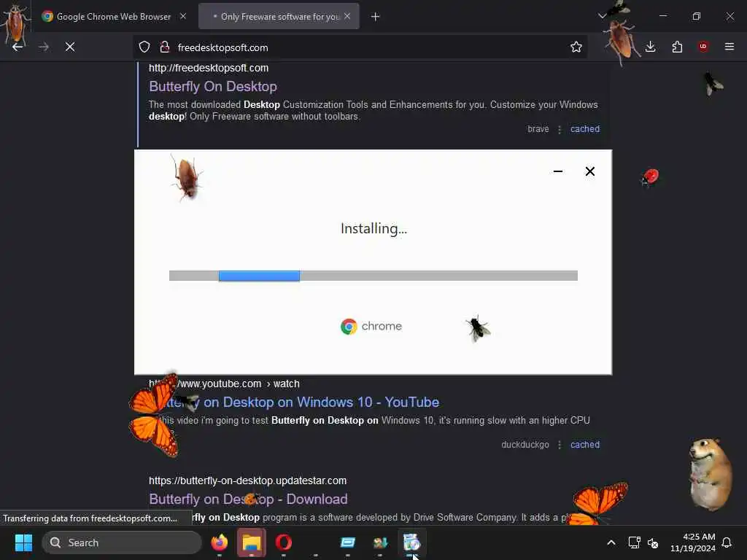Open cached copy of the duckduckgo result
747x560 pixels.
tap(584, 444)
